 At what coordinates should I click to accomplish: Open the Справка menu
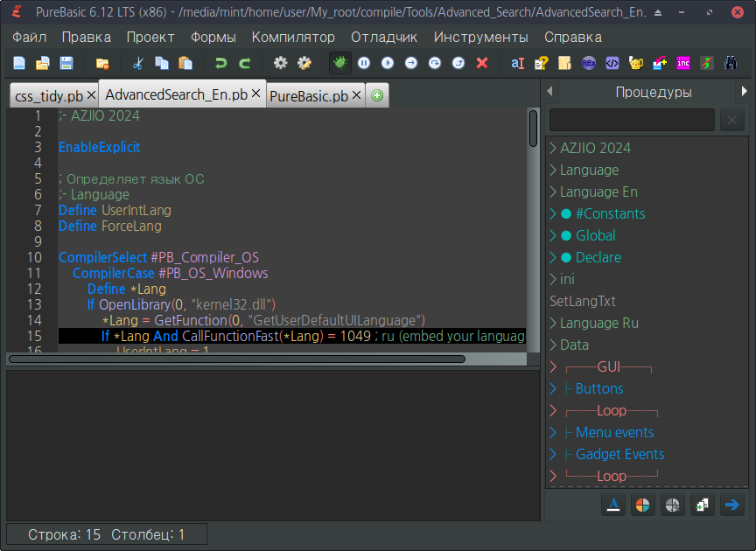573,37
